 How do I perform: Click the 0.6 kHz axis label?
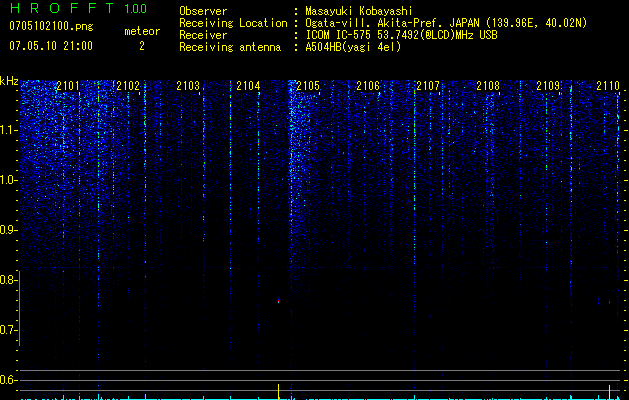coord(7,380)
